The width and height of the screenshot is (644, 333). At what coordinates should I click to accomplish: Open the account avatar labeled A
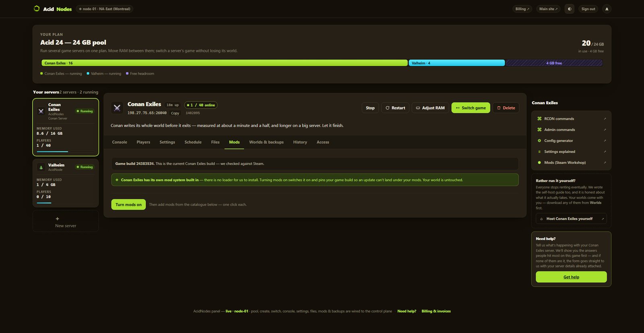[607, 9]
